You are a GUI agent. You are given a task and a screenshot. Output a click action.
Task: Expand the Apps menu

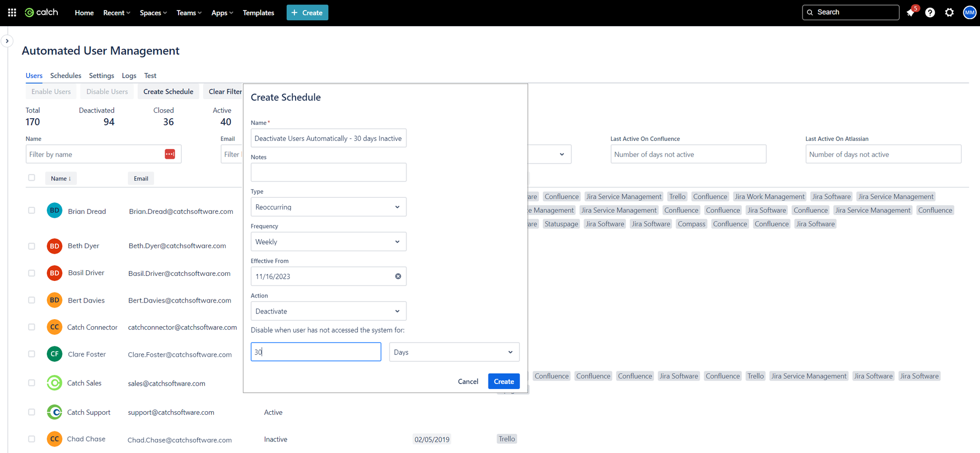pos(222,13)
